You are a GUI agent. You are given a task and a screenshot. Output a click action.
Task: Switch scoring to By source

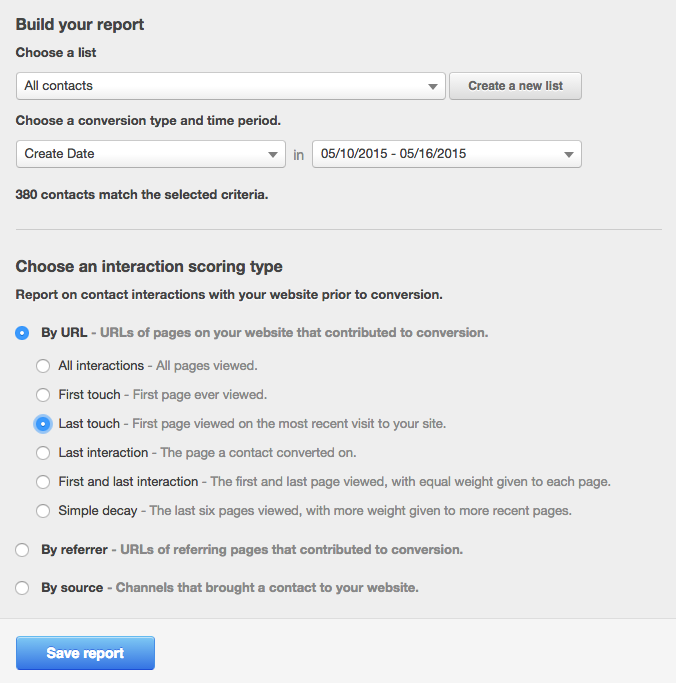[22, 588]
